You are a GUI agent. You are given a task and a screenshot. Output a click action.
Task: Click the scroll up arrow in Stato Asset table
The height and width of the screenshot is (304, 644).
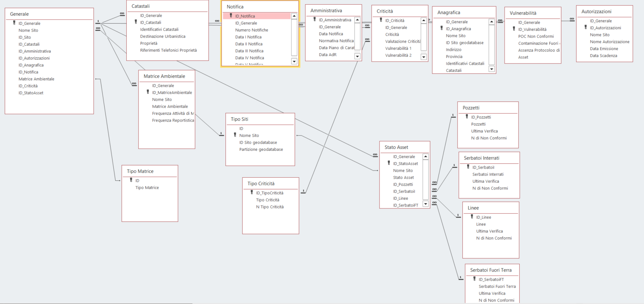[x=426, y=157]
